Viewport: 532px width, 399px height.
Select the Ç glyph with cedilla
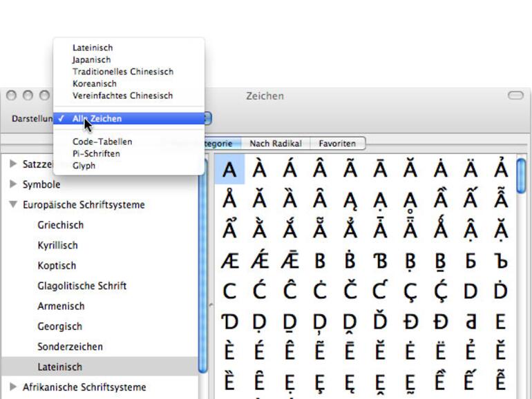click(410, 291)
